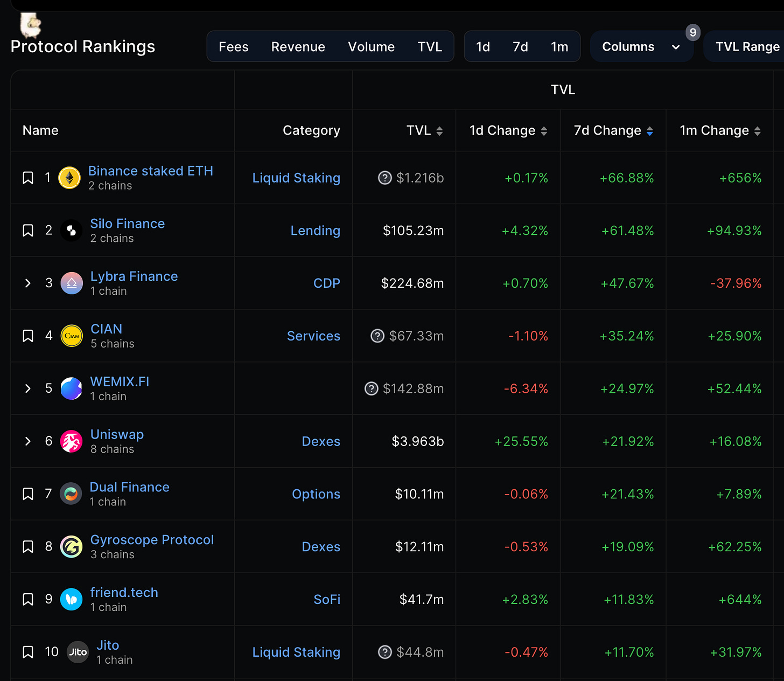Open the Services category link
Image resolution: width=784 pixels, height=681 pixels.
[313, 336]
